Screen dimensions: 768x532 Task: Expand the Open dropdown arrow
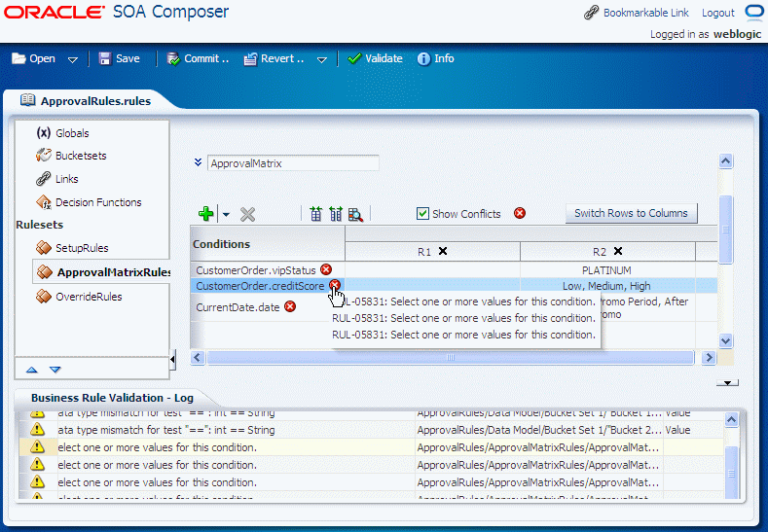[x=72, y=59]
